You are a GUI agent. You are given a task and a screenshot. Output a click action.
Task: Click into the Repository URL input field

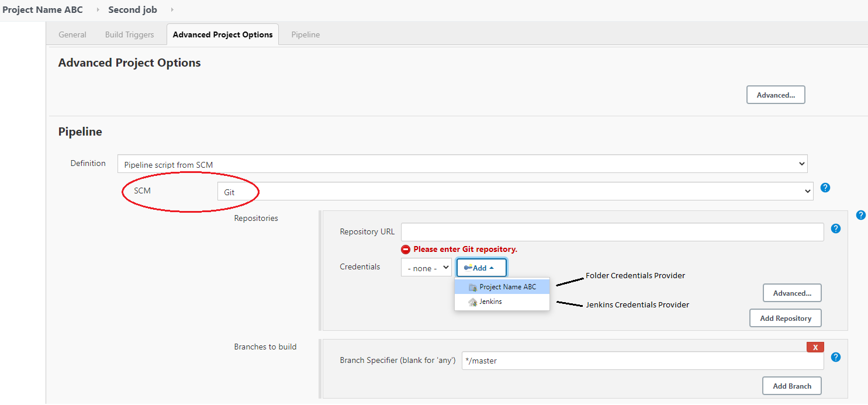(612, 232)
